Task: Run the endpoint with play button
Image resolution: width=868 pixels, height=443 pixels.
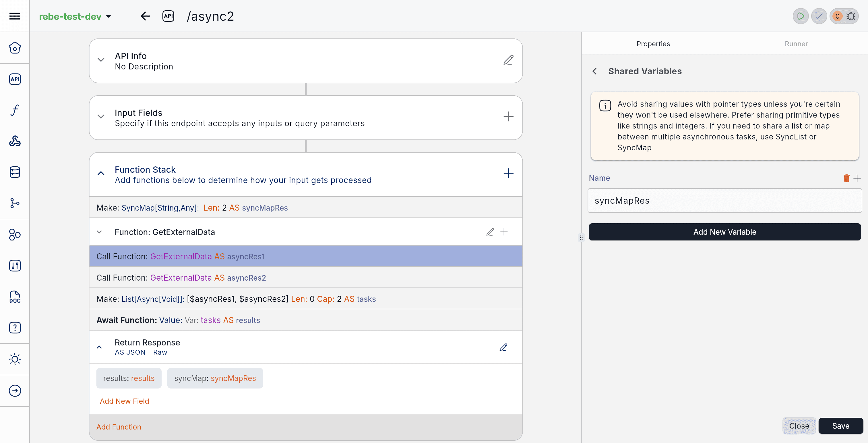Action: click(801, 16)
